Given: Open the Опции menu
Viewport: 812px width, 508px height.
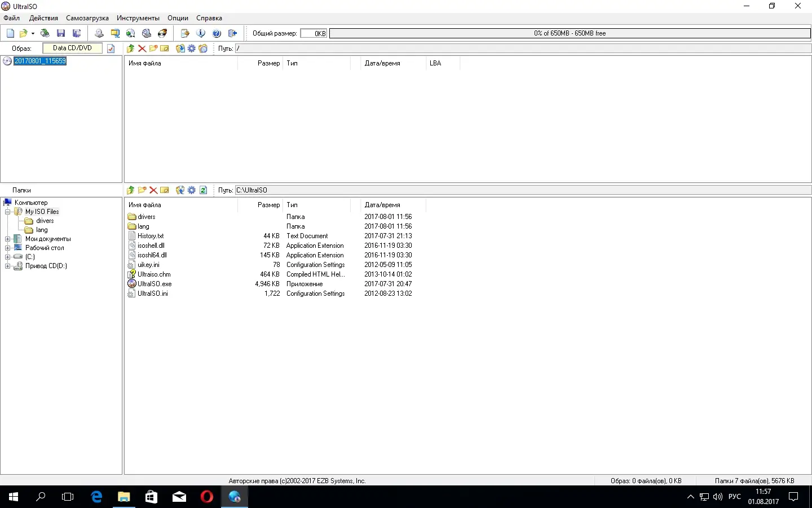Looking at the screenshot, I should pyautogui.click(x=178, y=18).
